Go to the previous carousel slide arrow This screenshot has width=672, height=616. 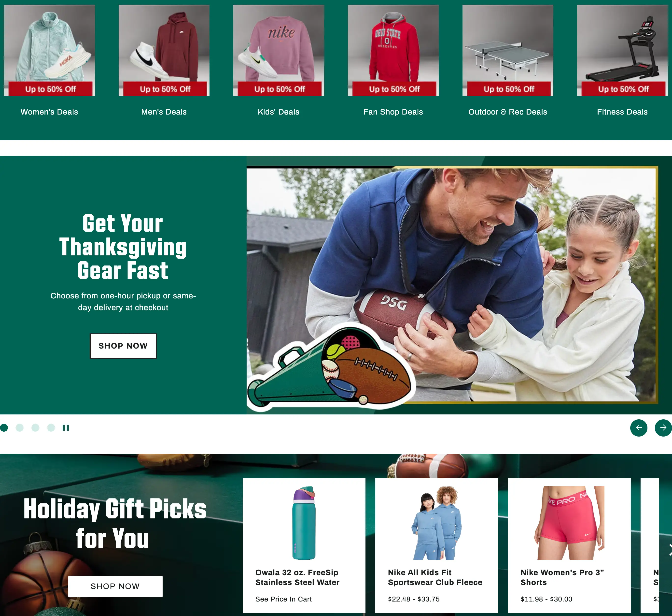pyautogui.click(x=639, y=427)
